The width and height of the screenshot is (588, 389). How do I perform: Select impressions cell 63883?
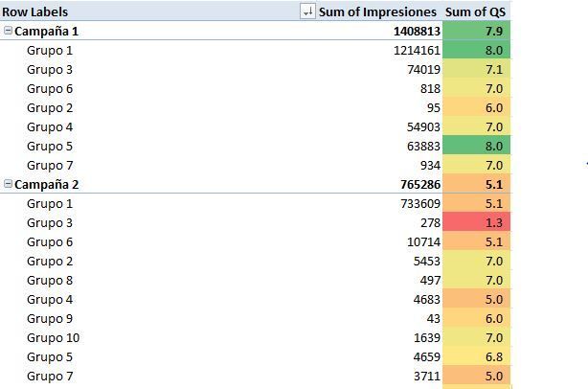coord(423,146)
